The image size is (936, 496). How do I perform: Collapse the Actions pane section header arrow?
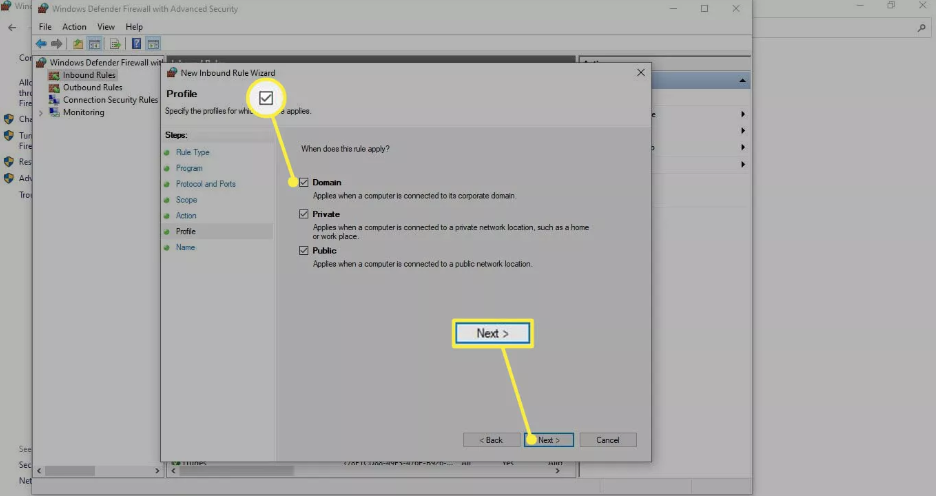[x=742, y=81]
